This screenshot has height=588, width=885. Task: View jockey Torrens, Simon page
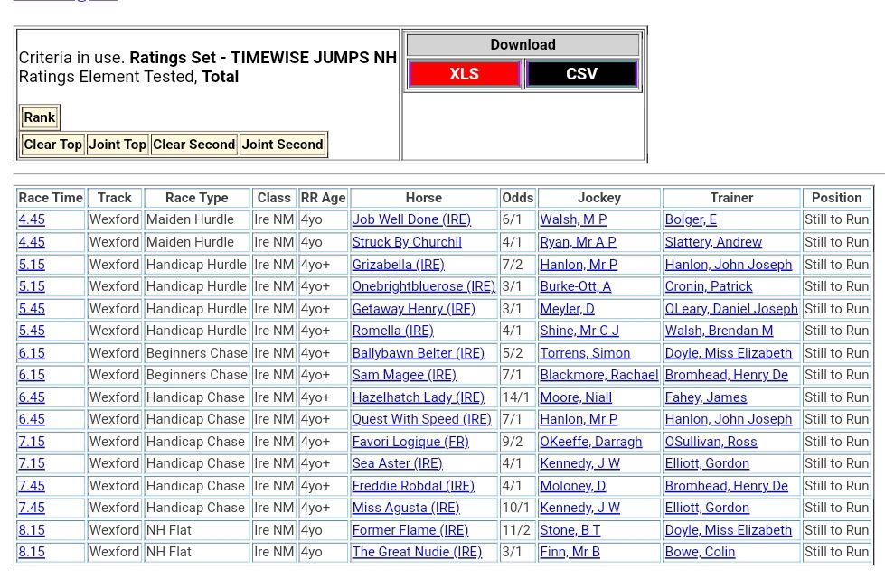click(x=585, y=353)
